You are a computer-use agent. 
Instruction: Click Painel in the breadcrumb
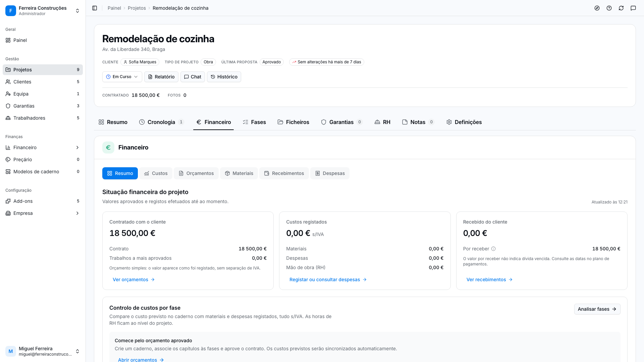(114, 8)
